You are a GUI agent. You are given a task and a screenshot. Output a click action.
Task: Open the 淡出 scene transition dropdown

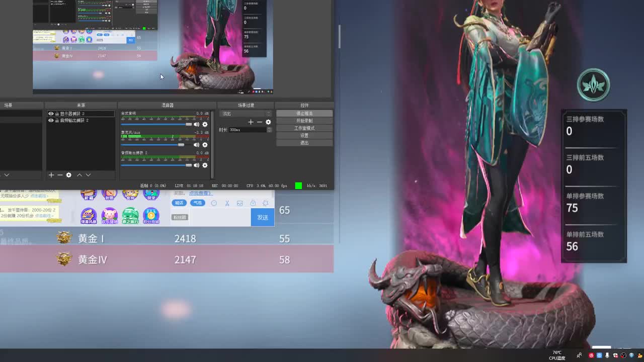[x=246, y=114]
